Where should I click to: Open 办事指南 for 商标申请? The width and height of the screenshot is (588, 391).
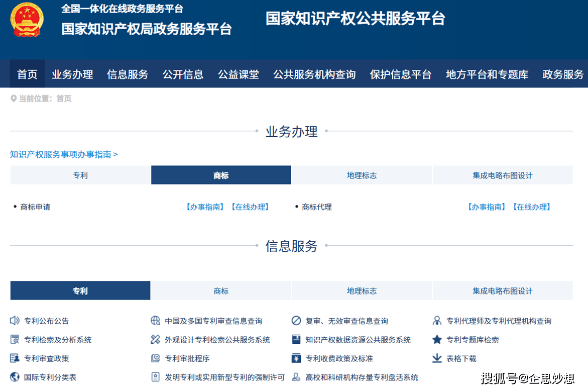click(x=205, y=207)
